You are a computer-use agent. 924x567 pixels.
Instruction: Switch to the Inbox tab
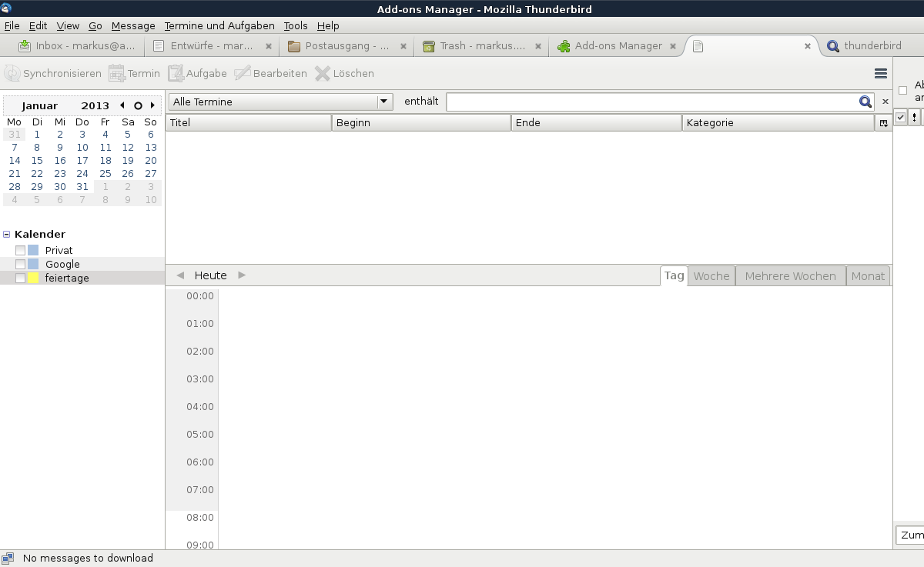tap(75, 46)
